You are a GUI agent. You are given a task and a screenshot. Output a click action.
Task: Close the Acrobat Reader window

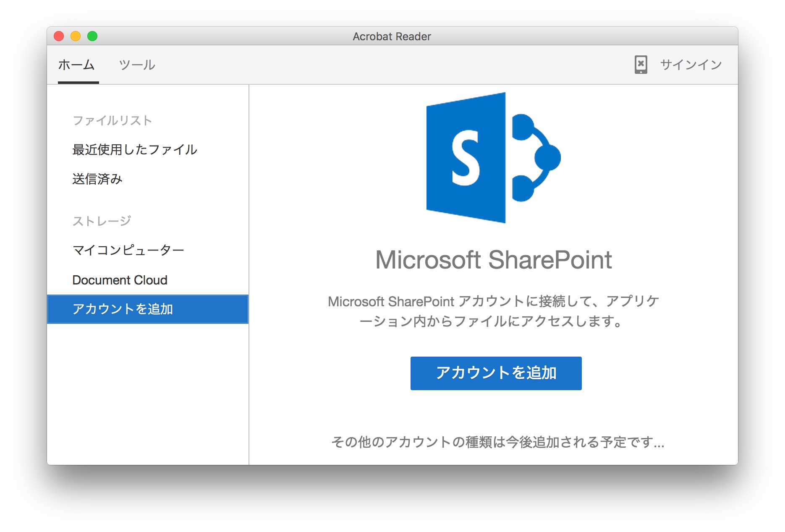(x=59, y=37)
